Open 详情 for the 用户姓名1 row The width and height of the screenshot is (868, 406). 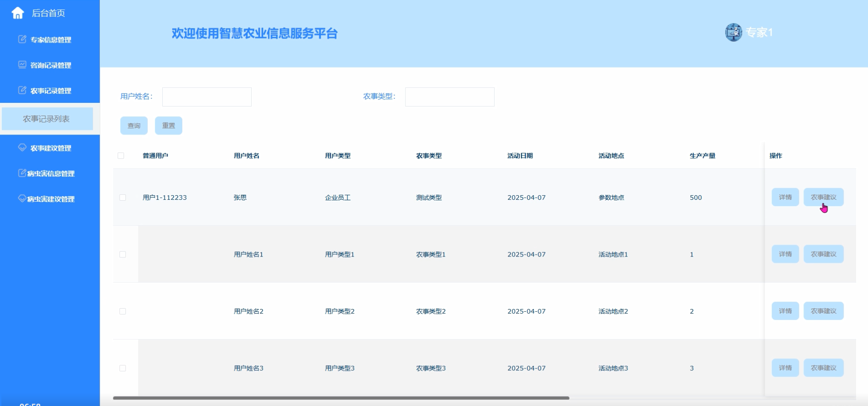(x=785, y=254)
